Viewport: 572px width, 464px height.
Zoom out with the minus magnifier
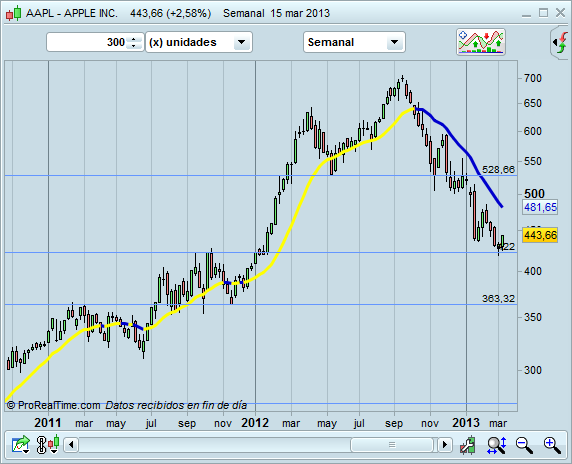(524, 445)
